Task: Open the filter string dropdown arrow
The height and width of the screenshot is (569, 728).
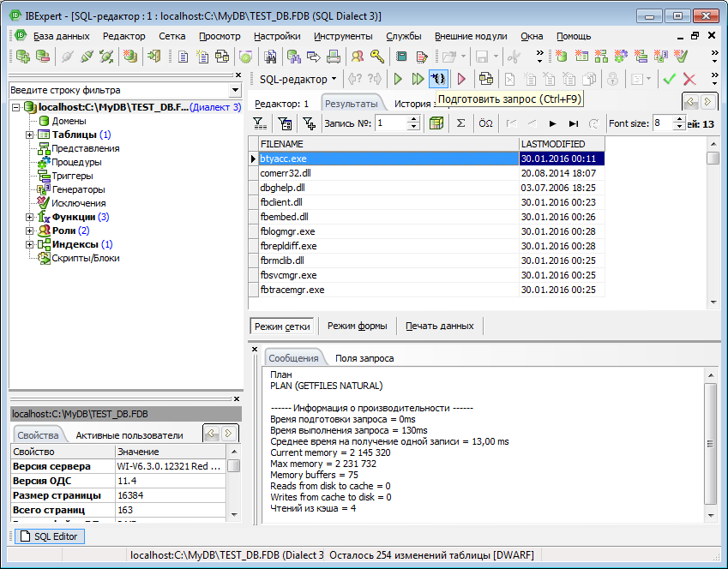Action: tap(236, 90)
